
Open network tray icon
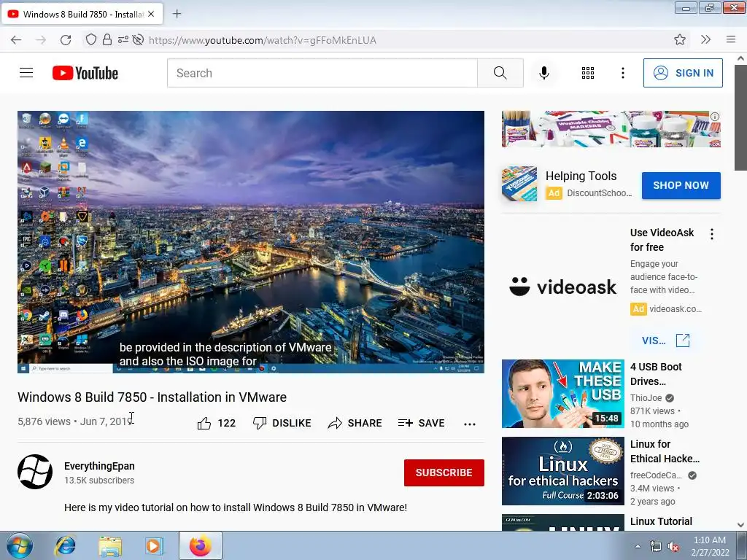656,547
